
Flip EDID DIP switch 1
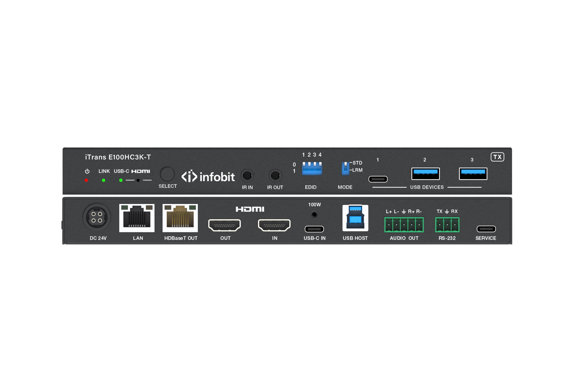pos(304,164)
